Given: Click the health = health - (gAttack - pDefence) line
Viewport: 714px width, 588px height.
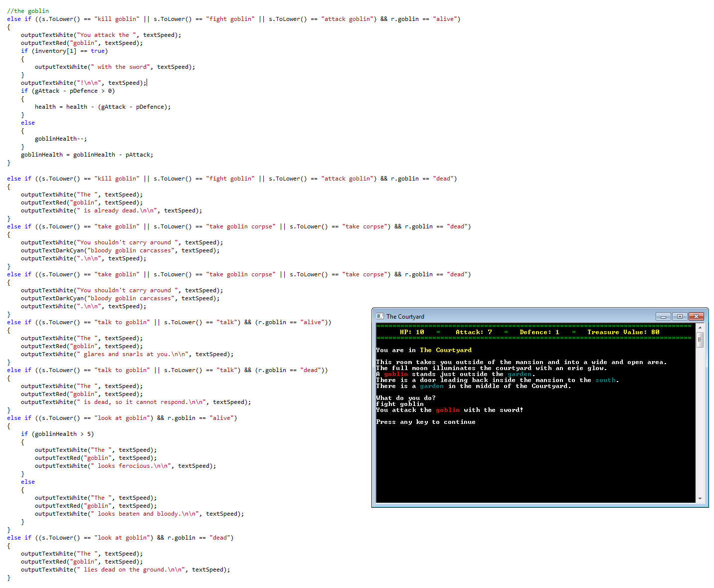Looking at the screenshot, I should click(x=102, y=107).
